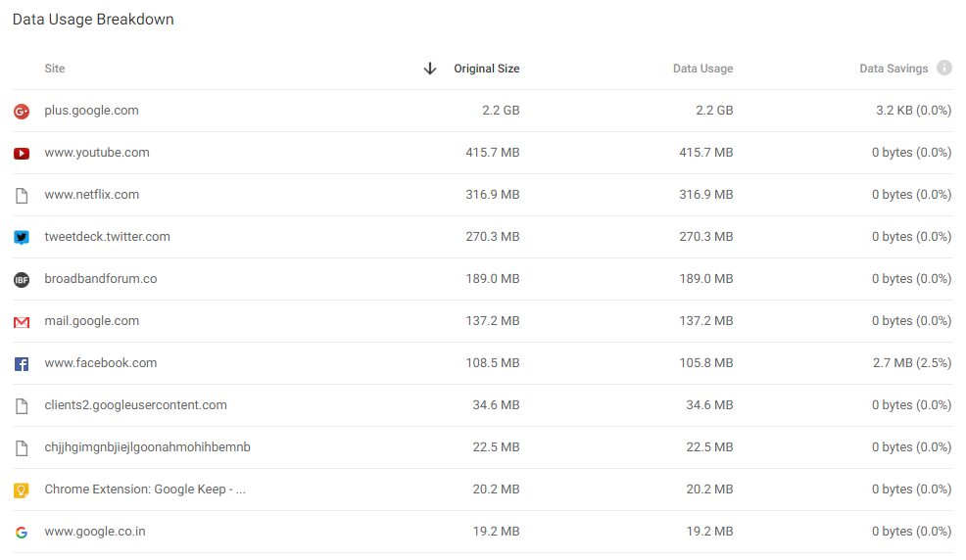Image resolution: width=966 pixels, height=560 pixels.
Task: Sort table by Original Size header
Action: 486,69
